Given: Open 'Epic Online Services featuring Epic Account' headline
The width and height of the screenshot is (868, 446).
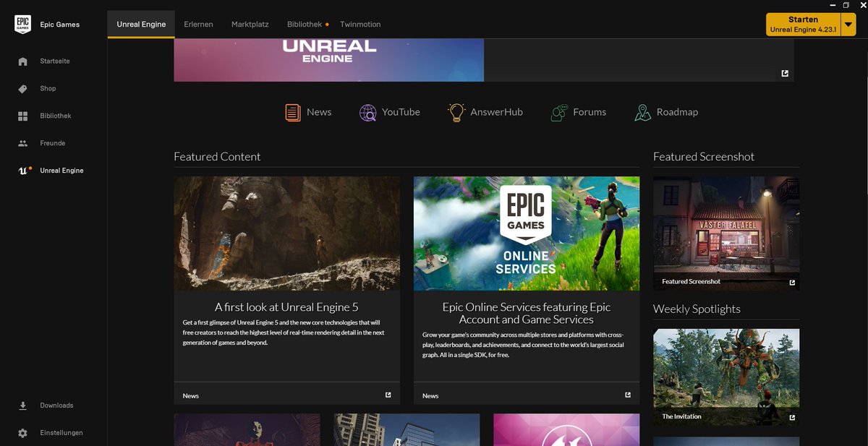Looking at the screenshot, I should point(527,313).
